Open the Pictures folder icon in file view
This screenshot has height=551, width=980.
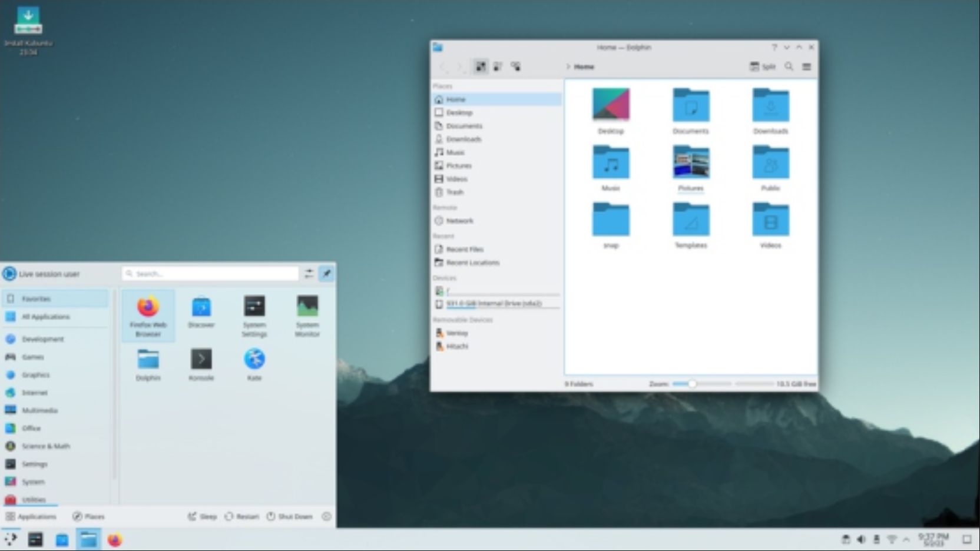690,168
